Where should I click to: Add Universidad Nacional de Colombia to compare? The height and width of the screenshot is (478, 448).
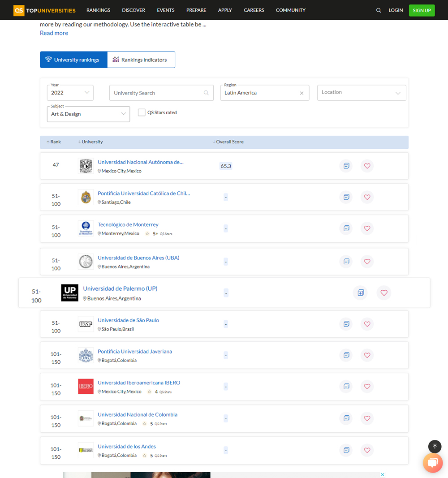[x=346, y=418]
